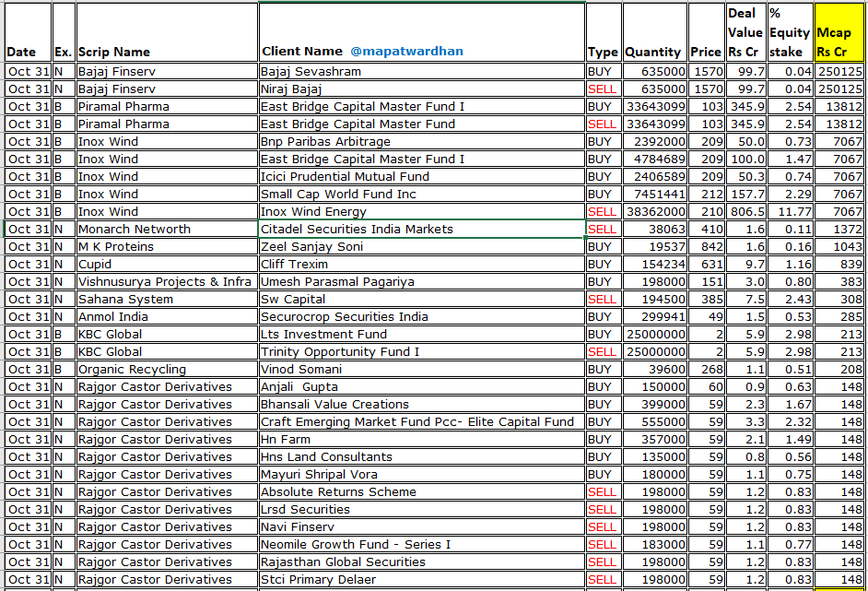
Task: Click quantity 183000 in Neomile Growth row
Action: click(655, 545)
